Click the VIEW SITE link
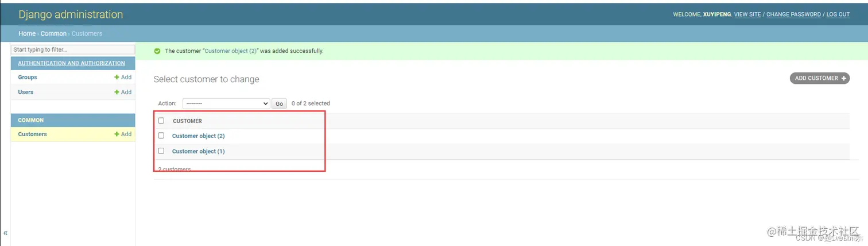Image resolution: width=868 pixels, height=246 pixels. tap(747, 14)
